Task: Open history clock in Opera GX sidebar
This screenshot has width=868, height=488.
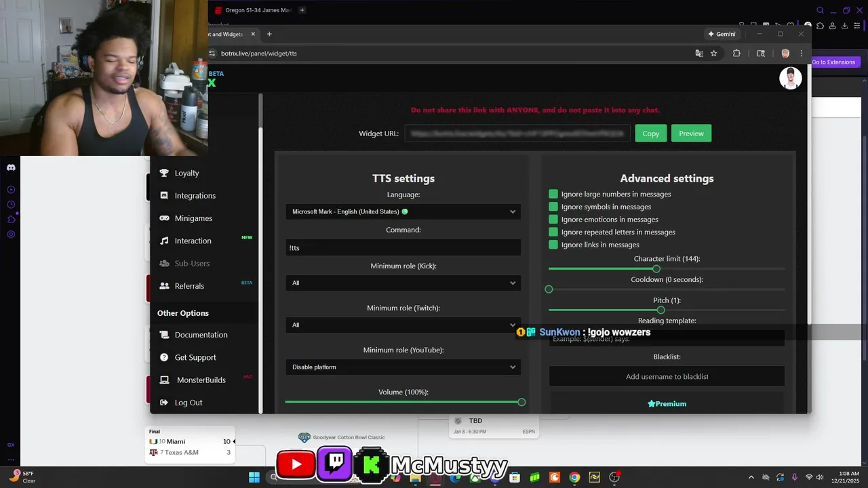Action: (x=11, y=205)
